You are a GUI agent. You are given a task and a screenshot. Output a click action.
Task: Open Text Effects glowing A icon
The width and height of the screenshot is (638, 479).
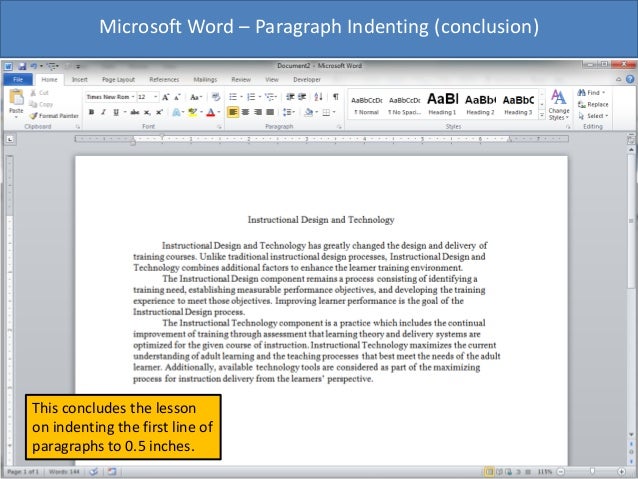pos(176,112)
